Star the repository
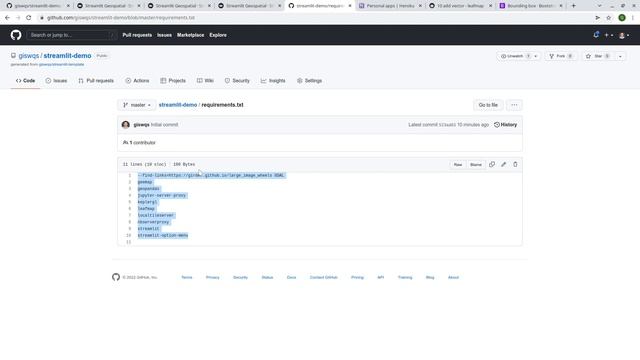This screenshot has height=360, width=640. (x=598, y=56)
